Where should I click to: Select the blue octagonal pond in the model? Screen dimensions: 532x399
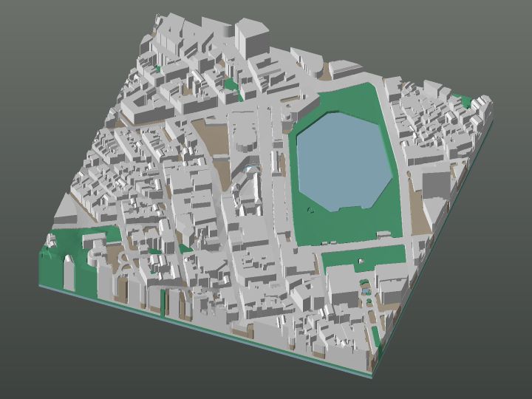344,162
